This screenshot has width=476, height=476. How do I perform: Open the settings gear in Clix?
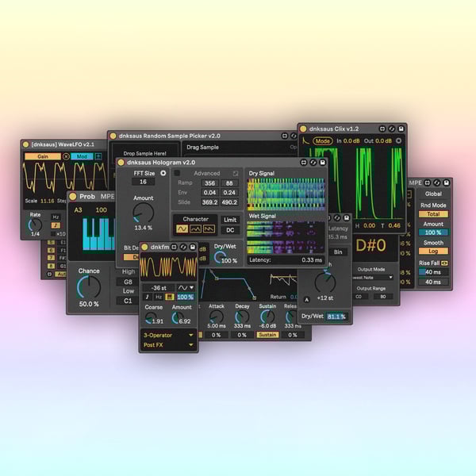click(x=398, y=141)
